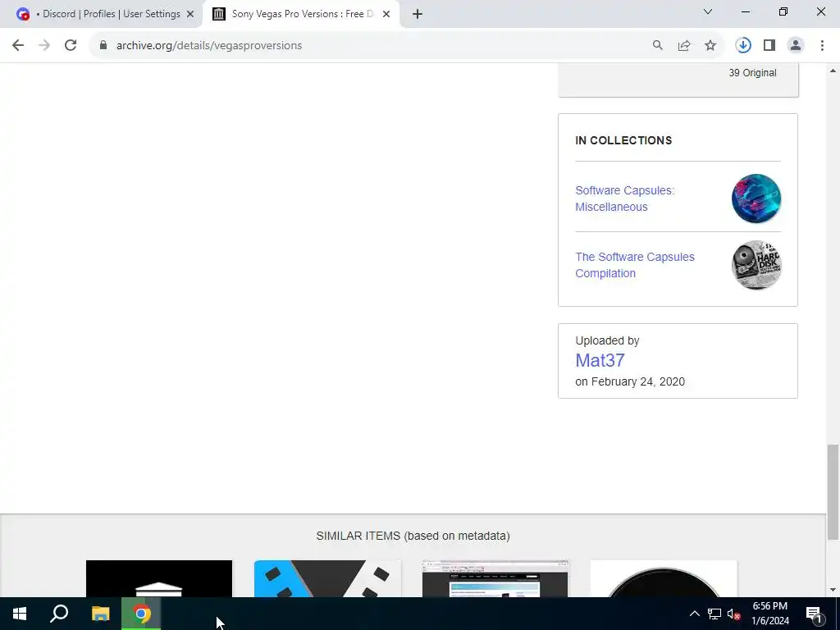Click the address bar URL
This screenshot has width=840, height=630.
[x=209, y=46]
